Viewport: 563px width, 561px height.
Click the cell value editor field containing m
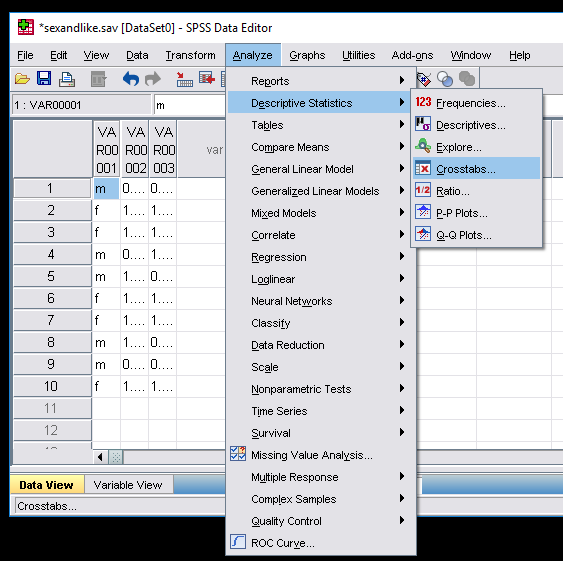[x=190, y=105]
